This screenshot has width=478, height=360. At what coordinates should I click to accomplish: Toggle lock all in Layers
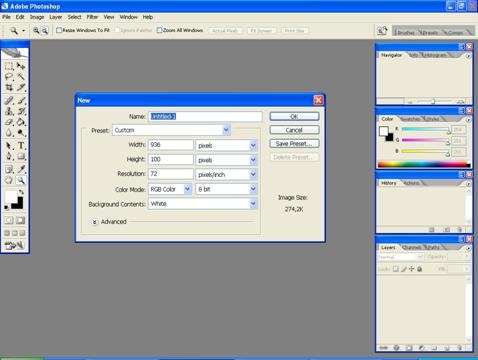click(420, 269)
